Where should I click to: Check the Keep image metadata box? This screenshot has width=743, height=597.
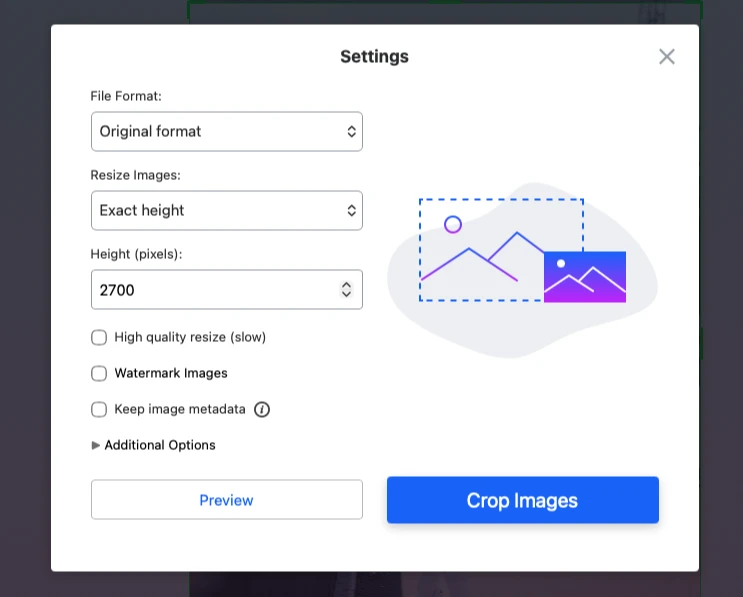pyautogui.click(x=99, y=409)
